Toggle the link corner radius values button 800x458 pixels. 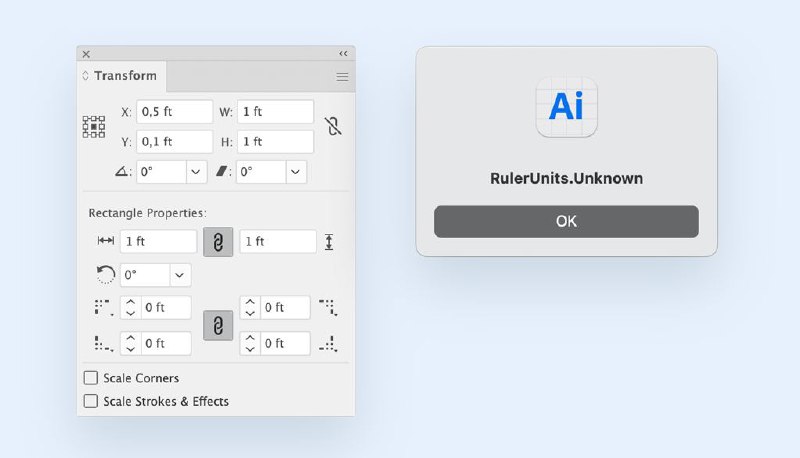(218, 325)
